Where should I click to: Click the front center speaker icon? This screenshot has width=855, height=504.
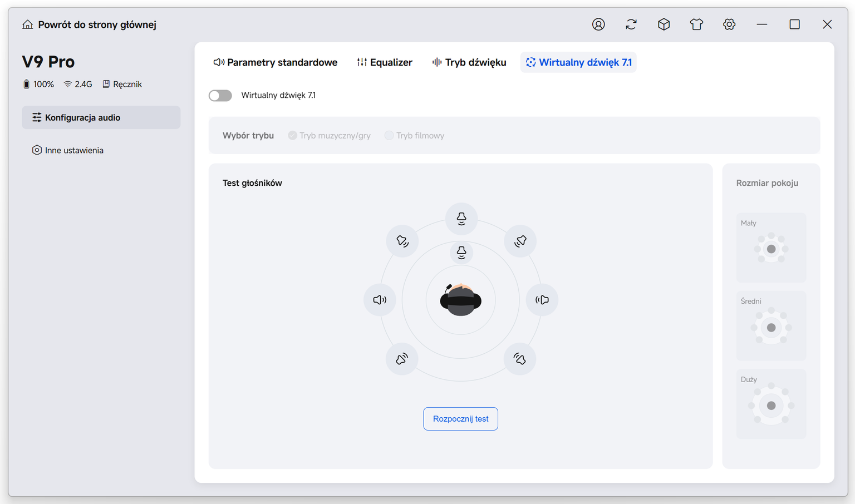click(x=461, y=219)
